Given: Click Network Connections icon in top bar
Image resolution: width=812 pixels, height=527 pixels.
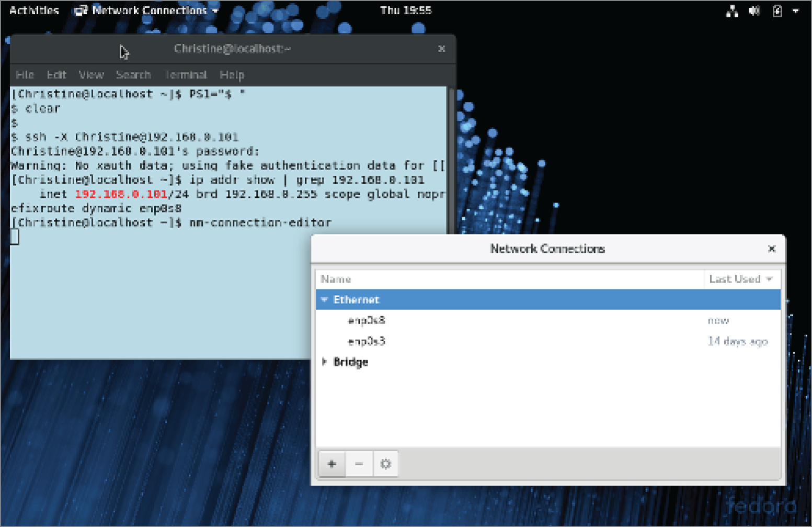Looking at the screenshot, I should [81, 10].
